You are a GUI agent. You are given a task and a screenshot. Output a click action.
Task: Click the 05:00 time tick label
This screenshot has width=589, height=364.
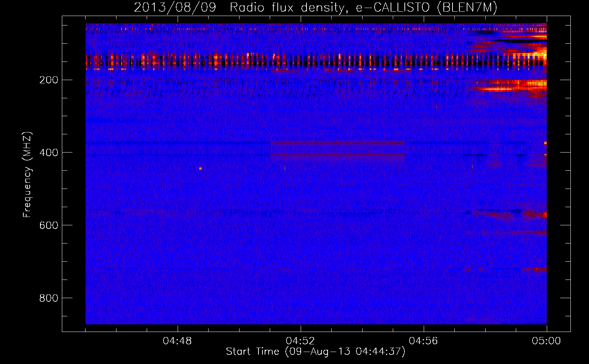546,341
